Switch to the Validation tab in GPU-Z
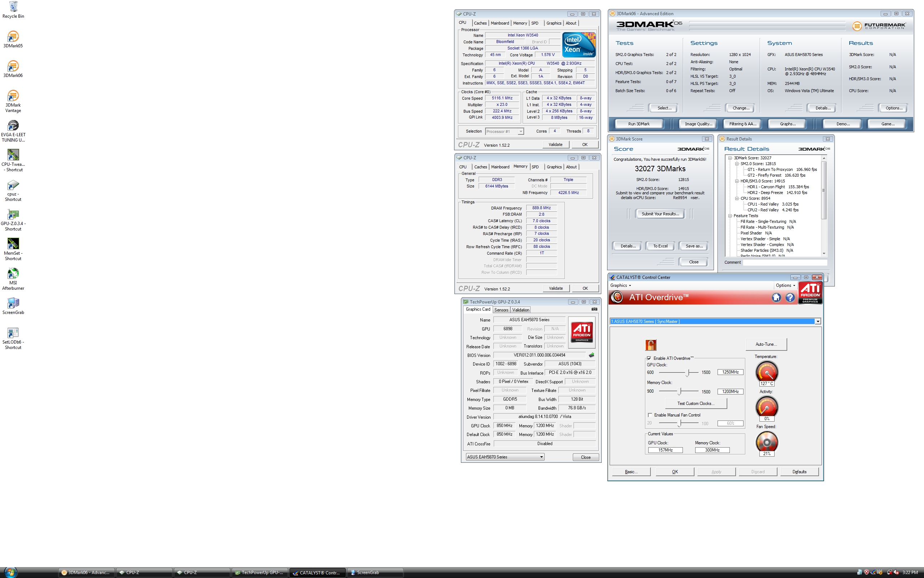This screenshot has width=924, height=578. (521, 310)
